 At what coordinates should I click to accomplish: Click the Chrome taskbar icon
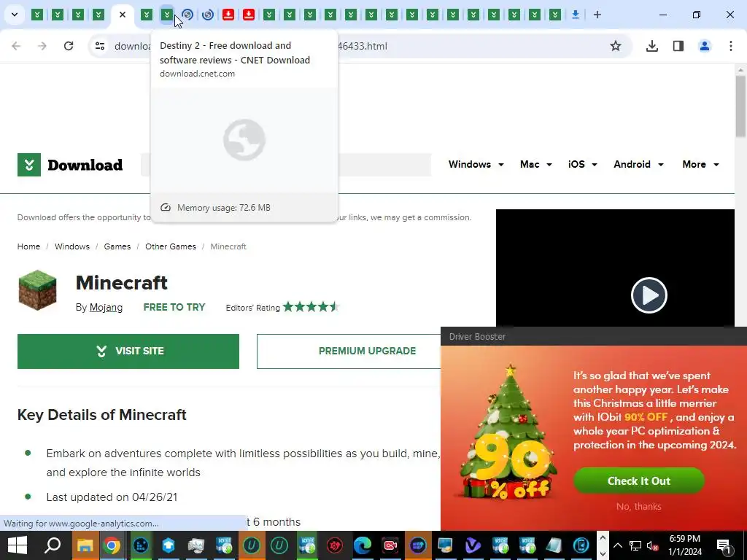click(x=112, y=545)
